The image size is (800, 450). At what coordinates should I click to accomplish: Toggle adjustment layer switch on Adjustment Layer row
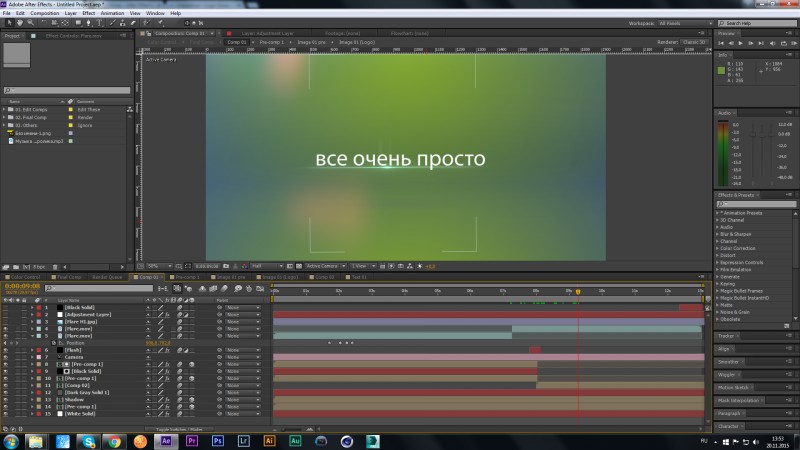[x=186, y=315]
